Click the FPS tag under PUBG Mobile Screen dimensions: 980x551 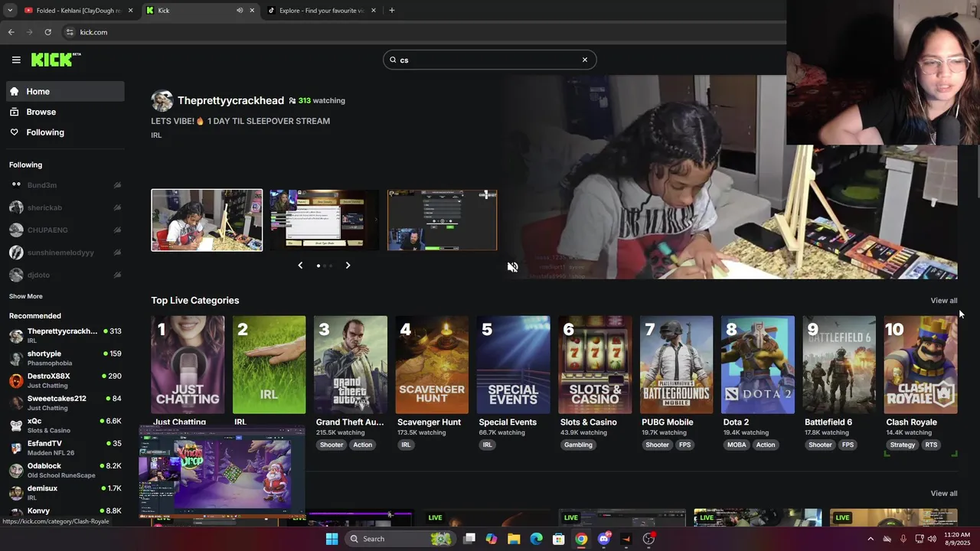click(x=684, y=445)
